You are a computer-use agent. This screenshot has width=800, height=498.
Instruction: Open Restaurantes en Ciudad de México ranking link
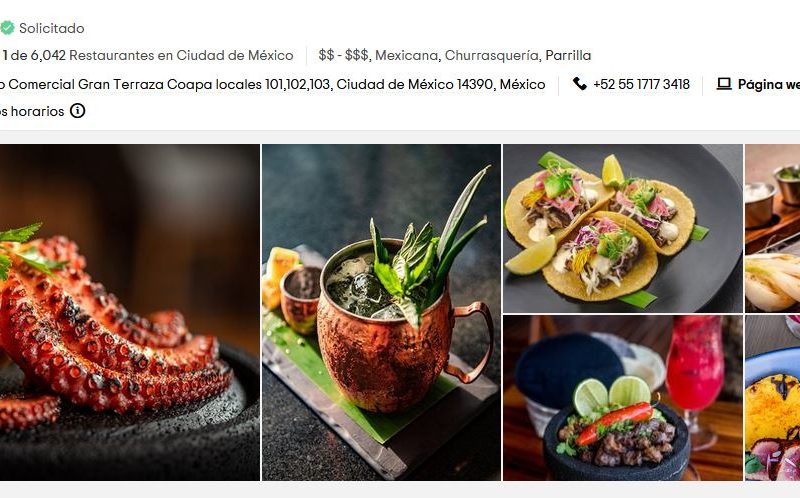point(181,55)
